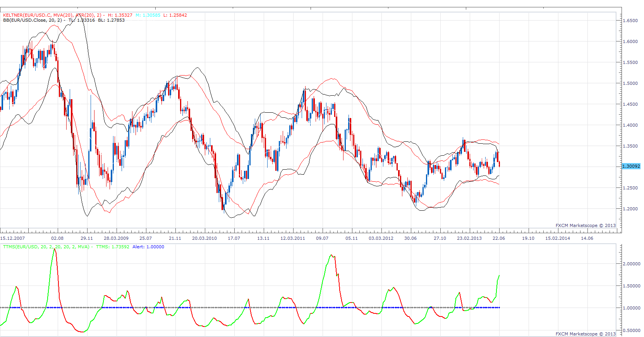Click the 1.5000 price axis label

(x=630, y=83)
